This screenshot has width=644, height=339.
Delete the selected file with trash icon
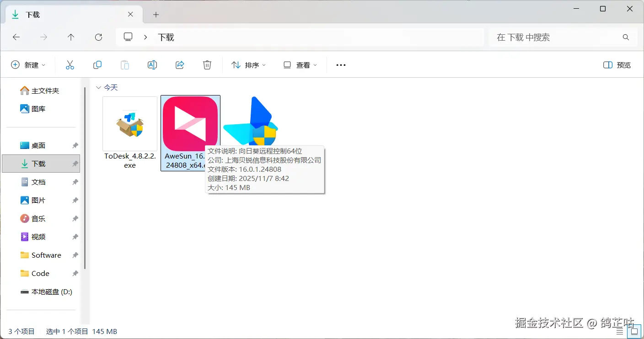pos(207,65)
